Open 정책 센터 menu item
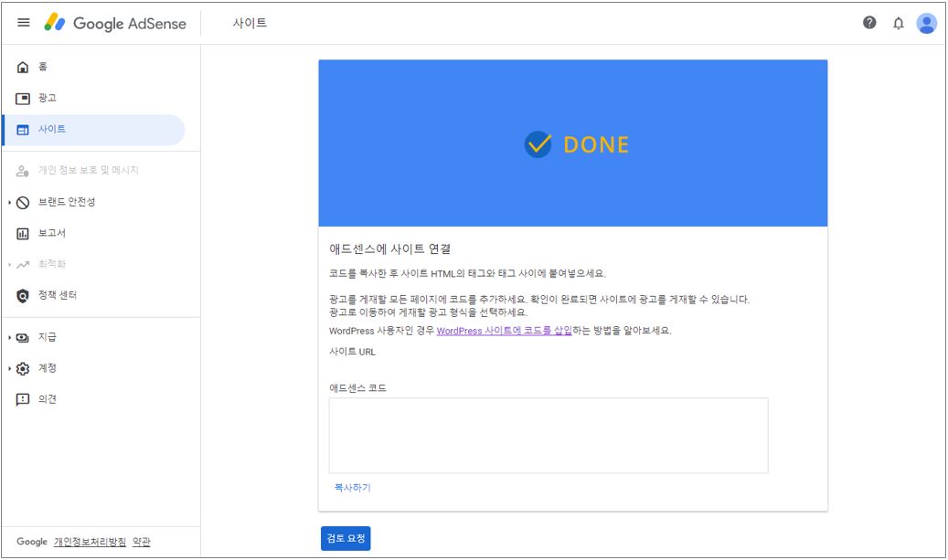Viewport: 948px width, 560px height. (58, 296)
